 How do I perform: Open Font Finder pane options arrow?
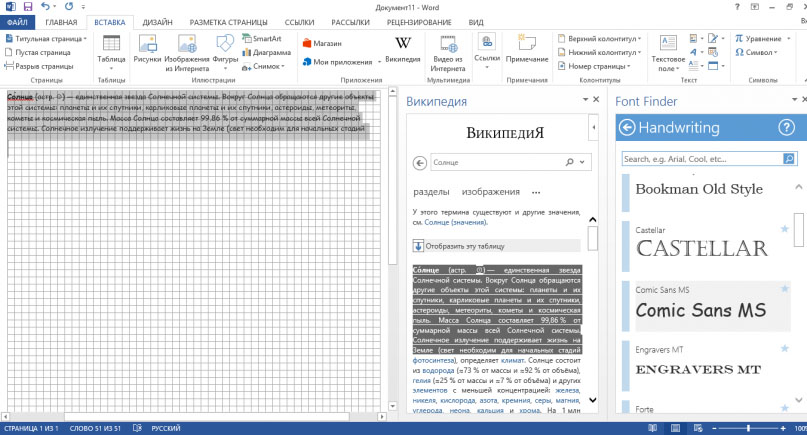(x=795, y=99)
